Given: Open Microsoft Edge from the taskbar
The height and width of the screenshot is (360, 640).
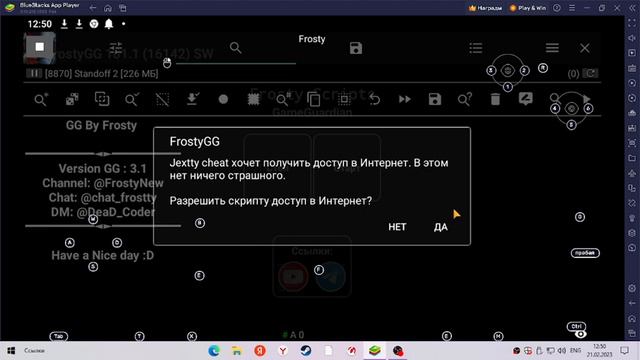Looking at the screenshot, I should click(214, 351).
